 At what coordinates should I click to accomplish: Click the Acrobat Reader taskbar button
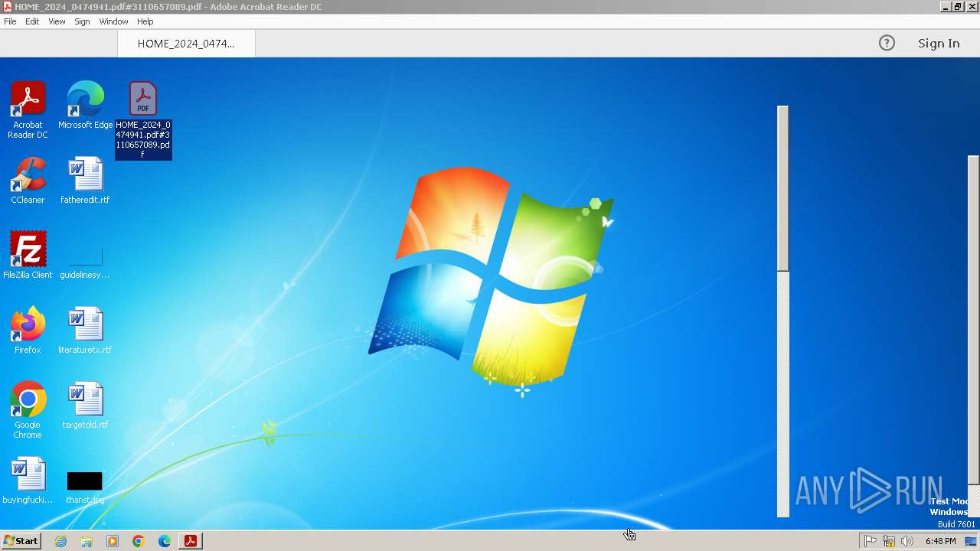[x=191, y=541]
